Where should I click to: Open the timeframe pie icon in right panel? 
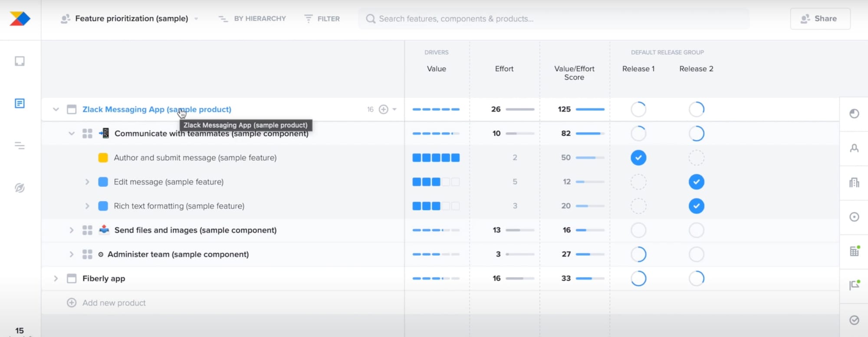point(854,114)
